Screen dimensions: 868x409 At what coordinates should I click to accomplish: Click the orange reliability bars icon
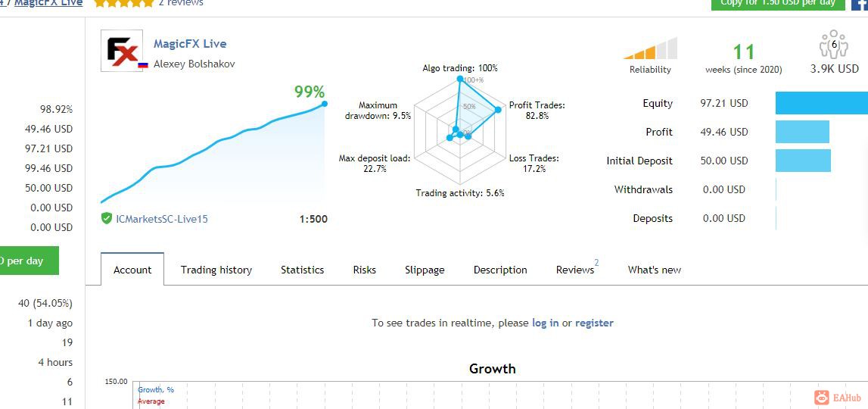click(x=651, y=48)
